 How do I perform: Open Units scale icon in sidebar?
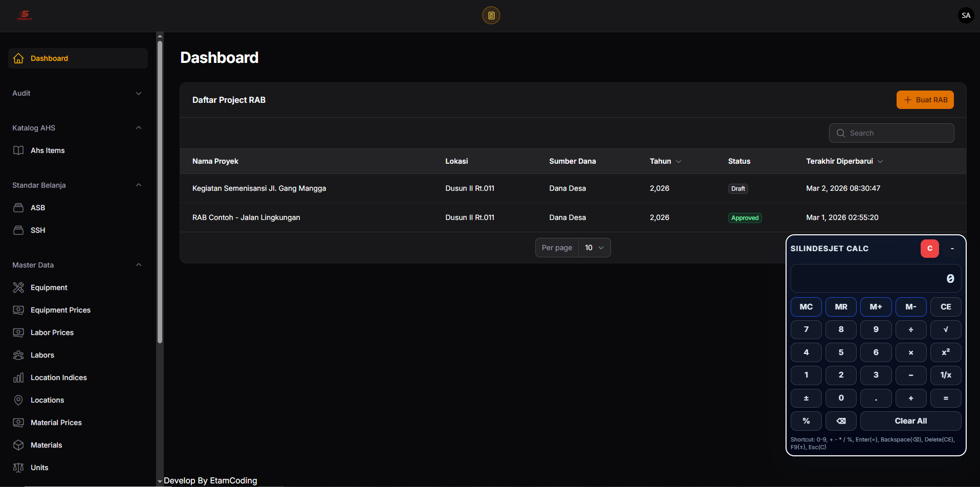(x=18, y=468)
